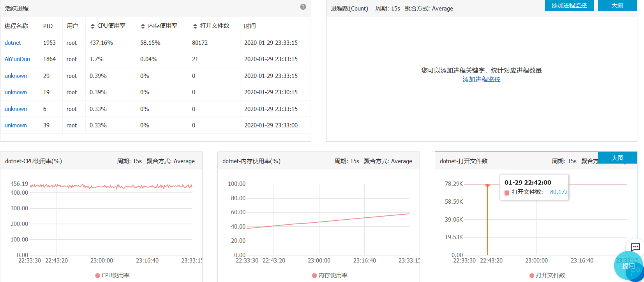Click the dotnet-CPU使用率(%) chart title
The width and height of the screenshot is (644, 282).
[x=34, y=161]
